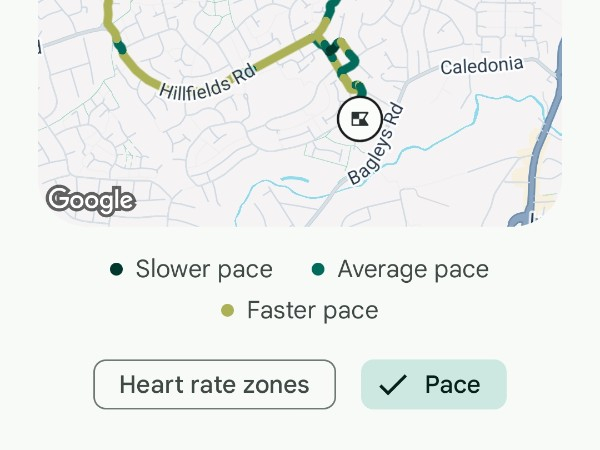This screenshot has height=450, width=600.
Task: Click the Google logo on map
Action: point(90,200)
